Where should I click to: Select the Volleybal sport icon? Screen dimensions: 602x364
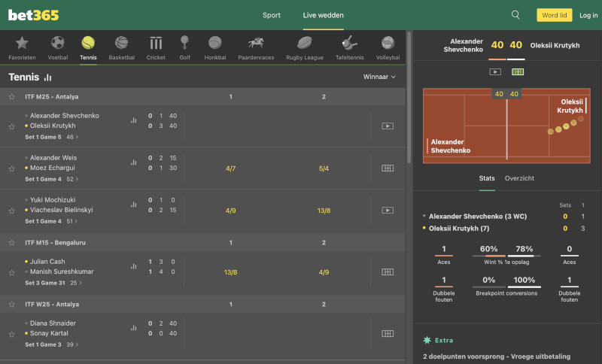(388, 48)
